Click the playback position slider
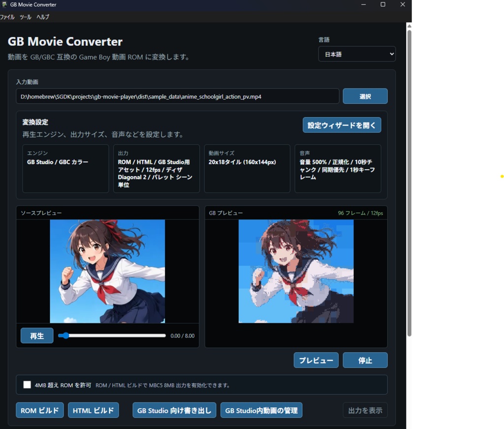 pyautogui.click(x=112, y=336)
